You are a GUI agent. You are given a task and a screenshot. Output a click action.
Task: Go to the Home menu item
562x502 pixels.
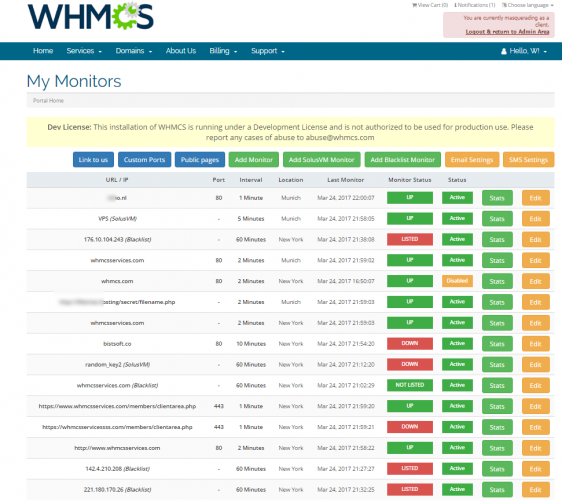[43, 51]
